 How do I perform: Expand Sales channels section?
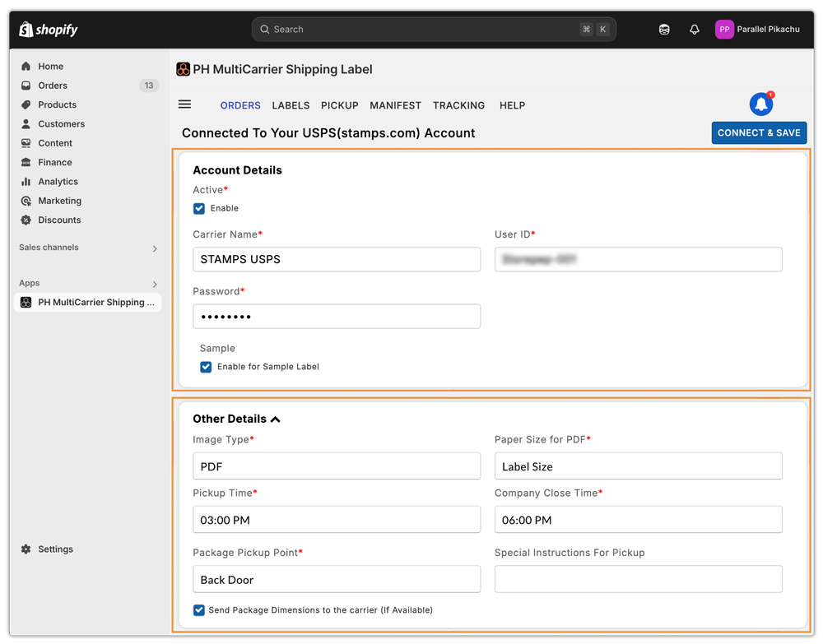tap(155, 248)
